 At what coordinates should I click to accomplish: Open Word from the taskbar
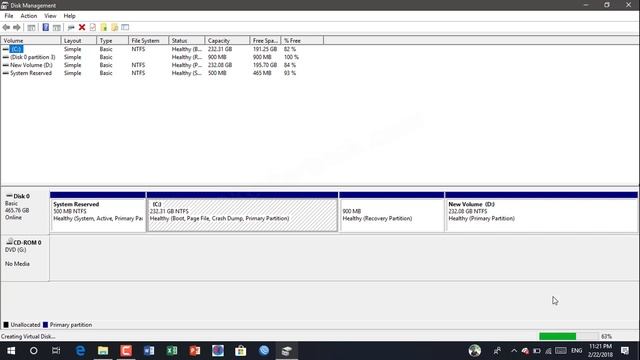tap(149, 351)
